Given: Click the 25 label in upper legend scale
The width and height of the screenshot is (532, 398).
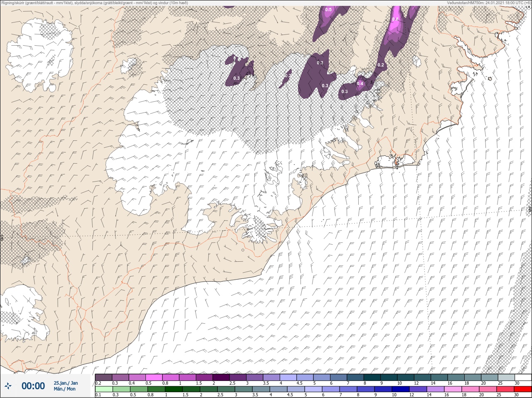Looking at the screenshot, I should [x=500, y=383].
